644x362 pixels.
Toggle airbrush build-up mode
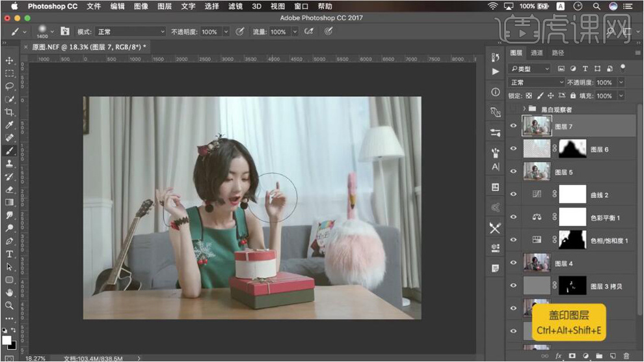point(308,31)
